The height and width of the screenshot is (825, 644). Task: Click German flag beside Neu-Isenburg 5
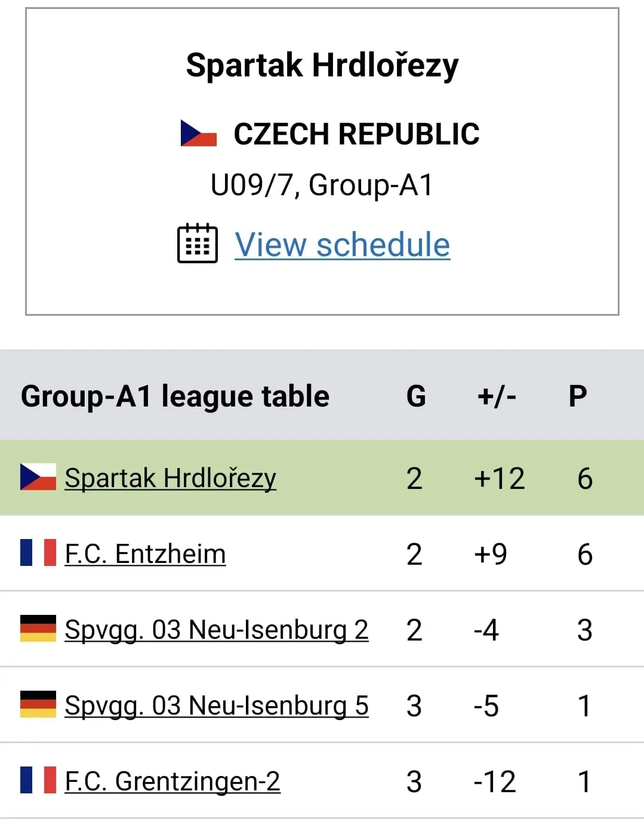coord(38,704)
